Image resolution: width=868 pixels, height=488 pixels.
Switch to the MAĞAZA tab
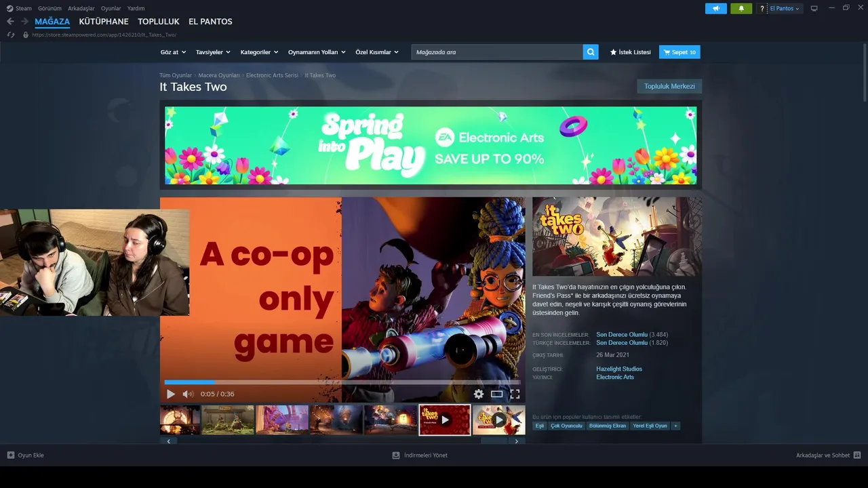pyautogui.click(x=52, y=22)
